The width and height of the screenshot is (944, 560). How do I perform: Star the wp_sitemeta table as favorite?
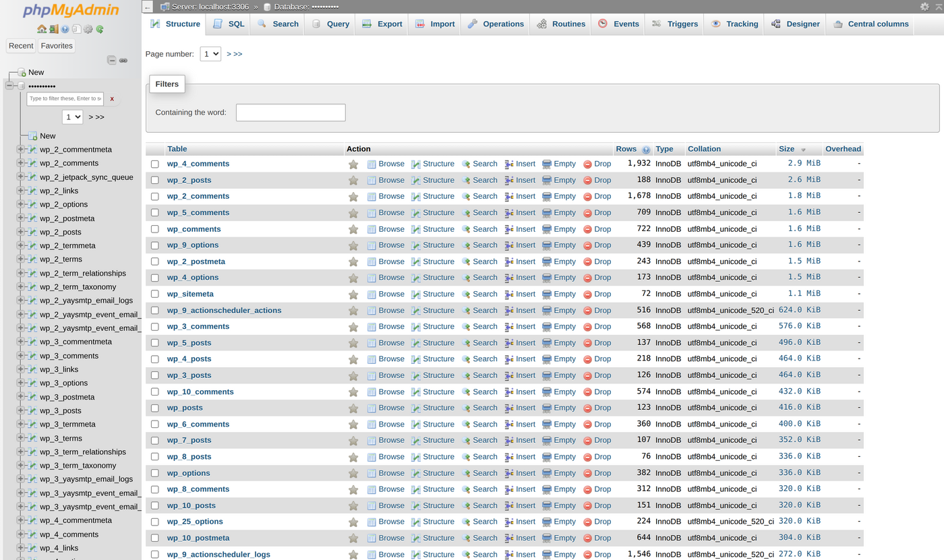[353, 294]
